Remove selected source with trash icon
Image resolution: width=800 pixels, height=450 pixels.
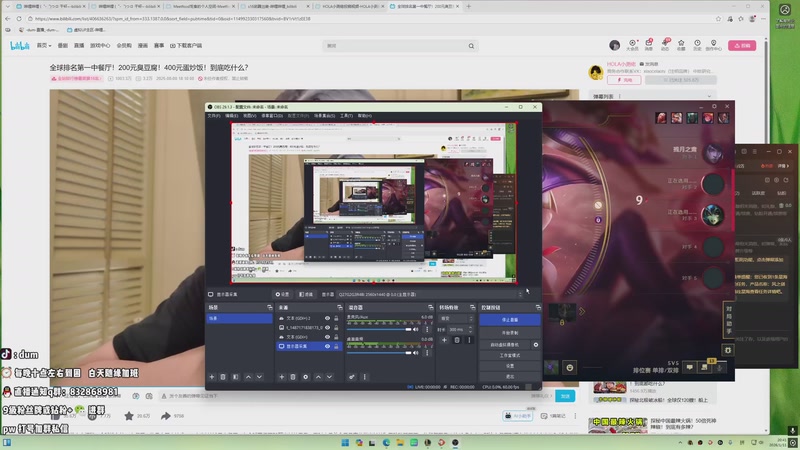tap(292, 377)
